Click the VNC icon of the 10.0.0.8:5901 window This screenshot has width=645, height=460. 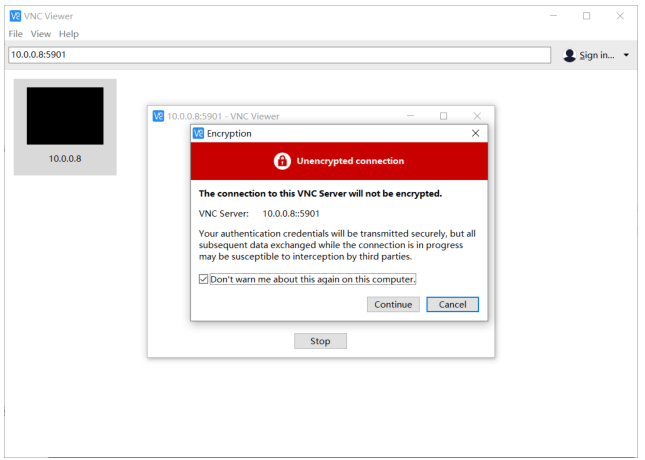pyautogui.click(x=158, y=116)
